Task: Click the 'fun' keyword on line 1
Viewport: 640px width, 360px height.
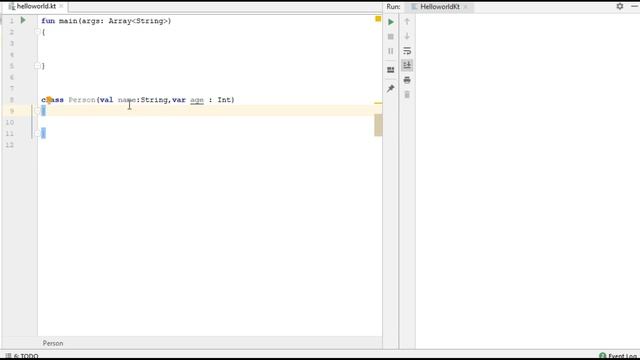Action: (x=48, y=21)
